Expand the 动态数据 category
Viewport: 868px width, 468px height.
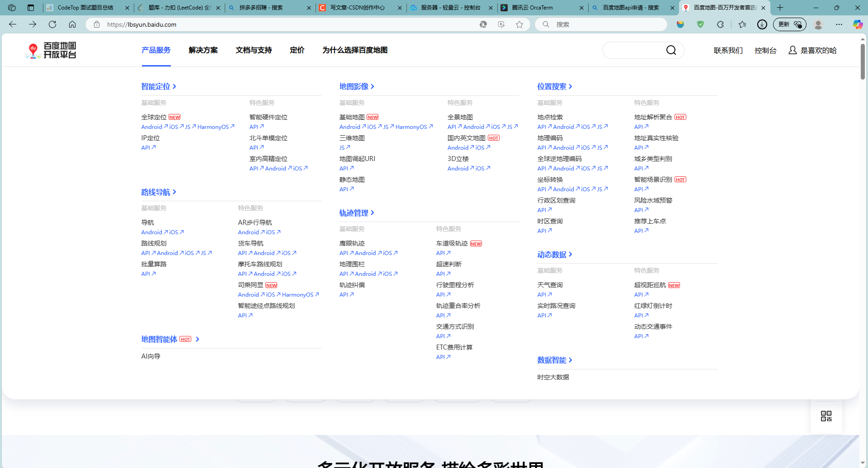click(555, 255)
